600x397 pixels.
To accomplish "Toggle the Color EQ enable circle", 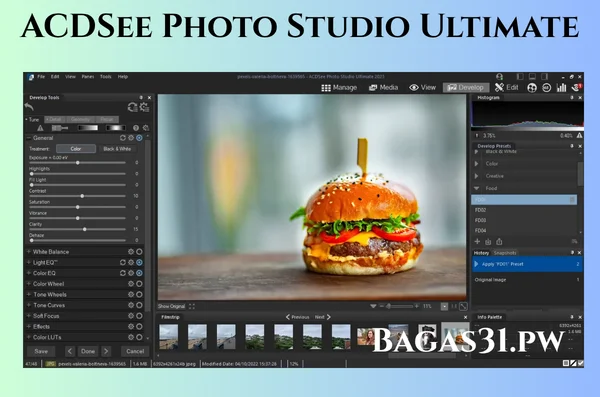I will [139, 273].
